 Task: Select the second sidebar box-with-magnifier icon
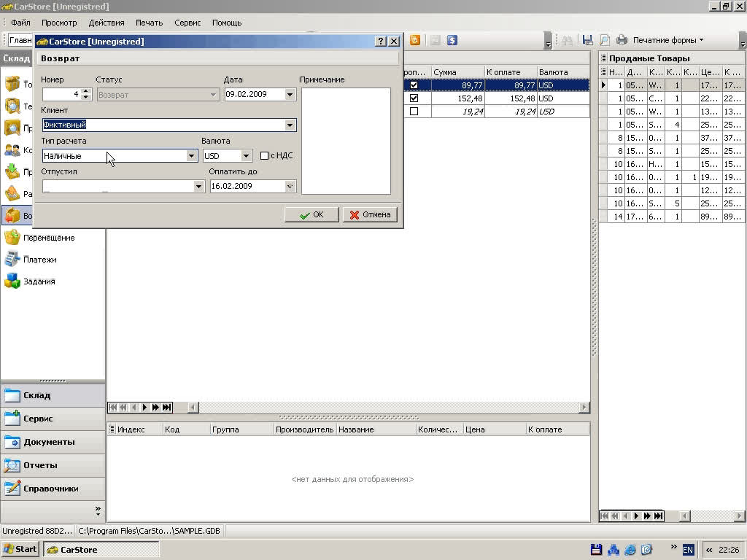[x=12, y=106]
